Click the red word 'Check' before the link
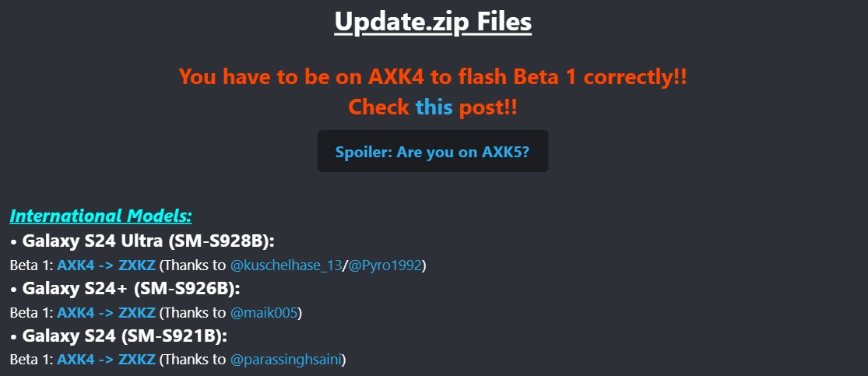The image size is (868, 376). click(378, 107)
